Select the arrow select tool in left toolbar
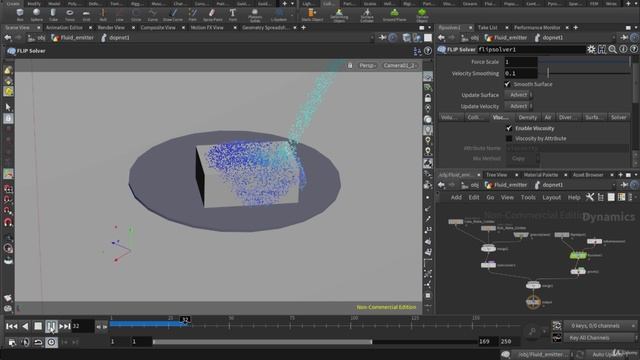The height and width of the screenshot is (360, 640). click(x=8, y=107)
